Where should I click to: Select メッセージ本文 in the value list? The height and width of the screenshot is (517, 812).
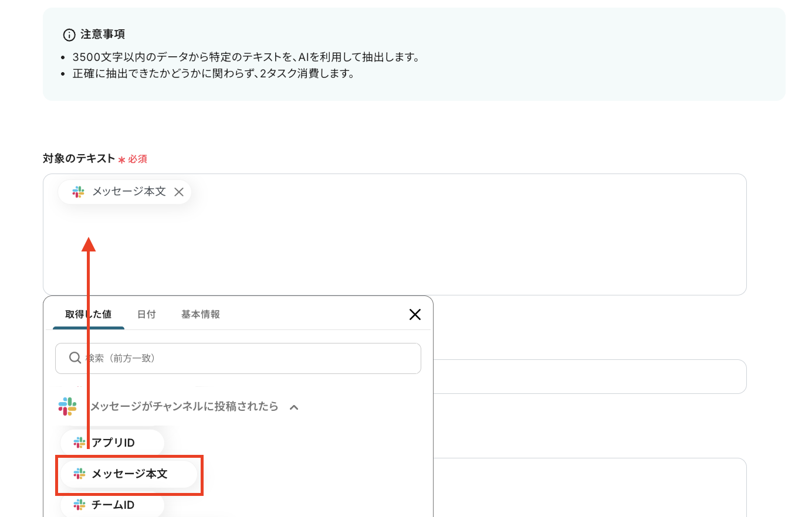click(x=129, y=474)
